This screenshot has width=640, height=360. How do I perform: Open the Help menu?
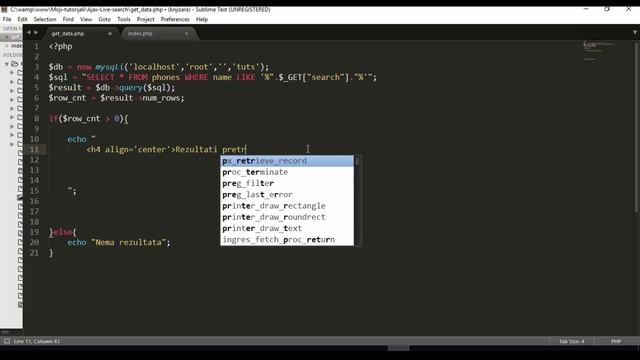tap(202, 19)
